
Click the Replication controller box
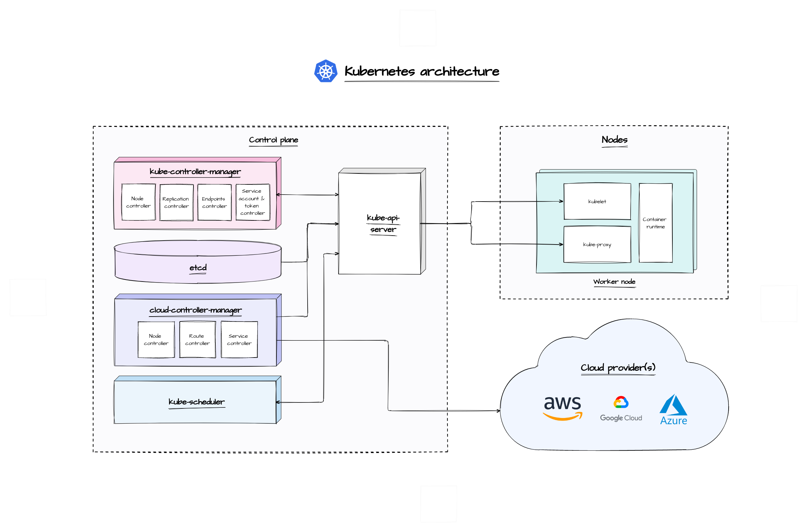pyautogui.click(x=176, y=203)
